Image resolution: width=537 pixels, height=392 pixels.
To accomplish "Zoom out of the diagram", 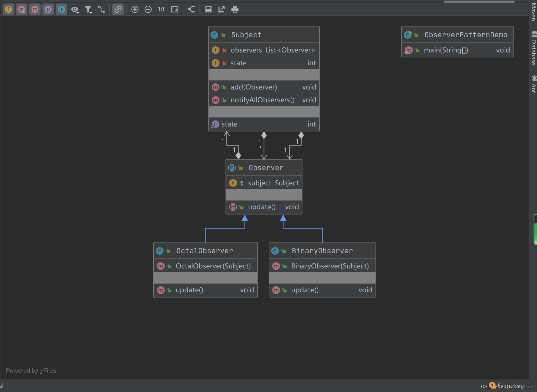I will tap(148, 10).
